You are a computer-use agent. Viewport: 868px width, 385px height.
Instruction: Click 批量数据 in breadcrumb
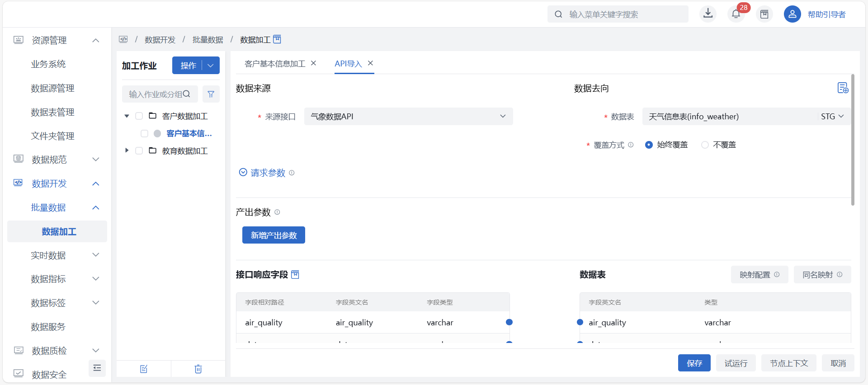[208, 40]
